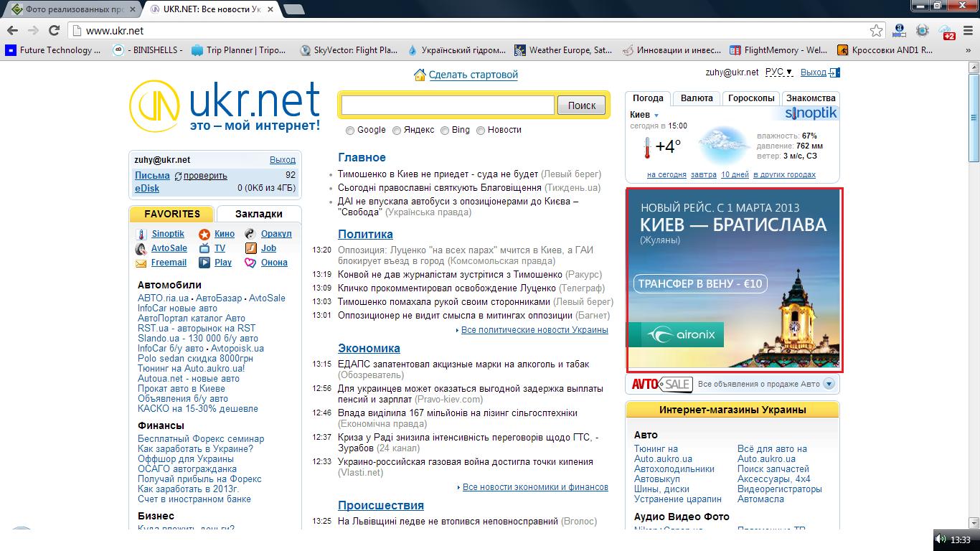Open the Закладки tab
This screenshot has width=980, height=551.
(258, 214)
